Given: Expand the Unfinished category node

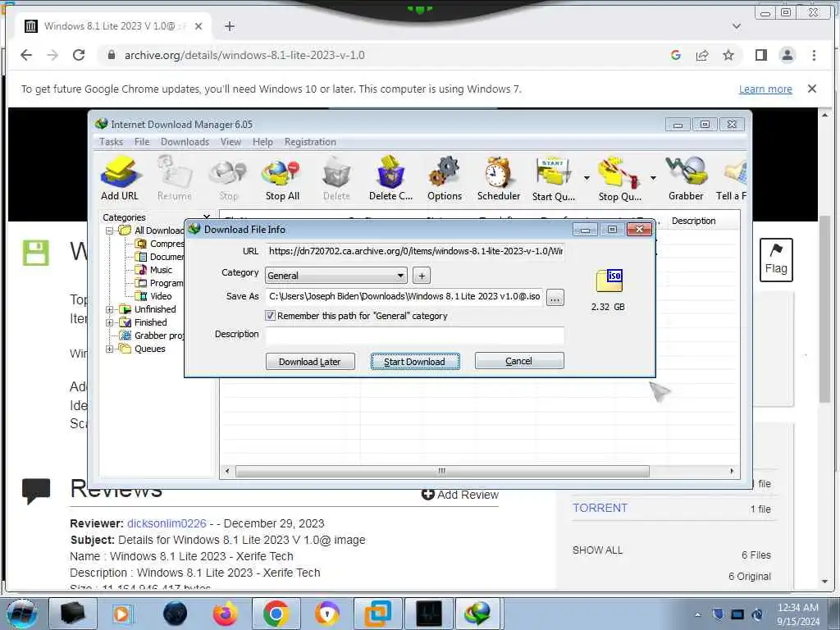Looking at the screenshot, I should tap(109, 309).
